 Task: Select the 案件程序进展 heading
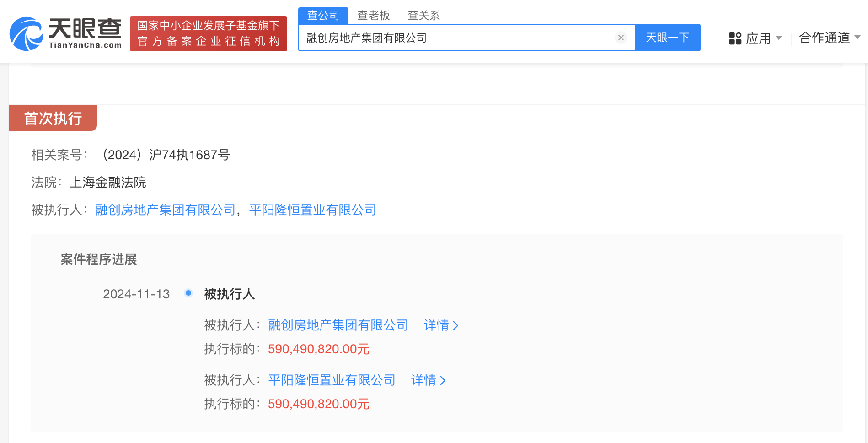pyautogui.click(x=99, y=259)
